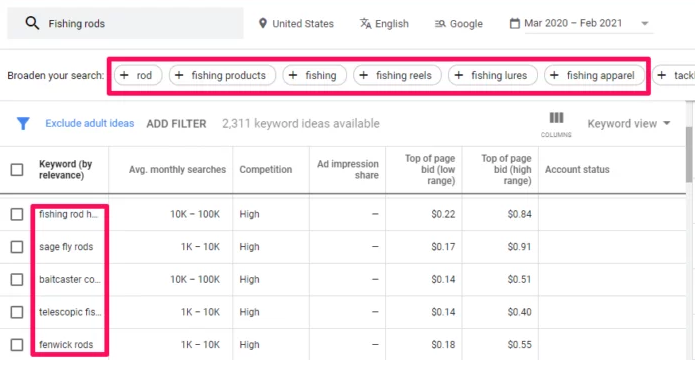Click the $0.22 low bid value
Screen dimensions: 695x373
[443, 214]
